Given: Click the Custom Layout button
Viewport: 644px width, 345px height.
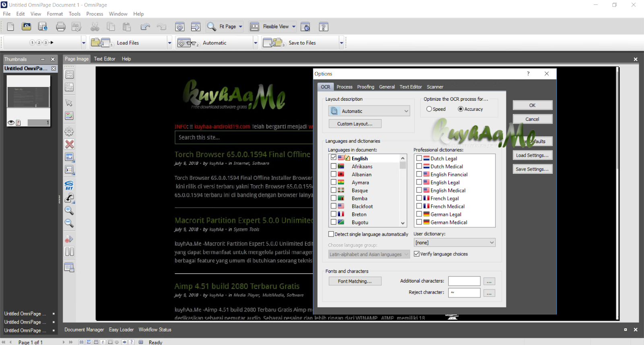Looking at the screenshot, I should [355, 124].
